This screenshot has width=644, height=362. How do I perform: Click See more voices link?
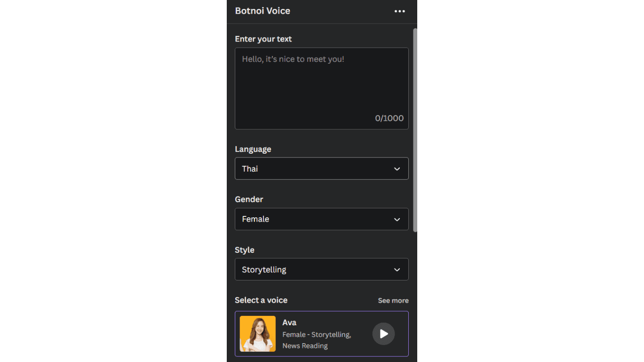(x=393, y=301)
